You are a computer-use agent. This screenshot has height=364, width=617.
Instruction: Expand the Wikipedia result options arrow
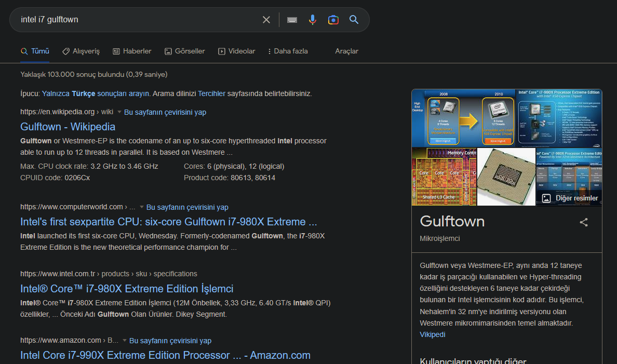click(x=119, y=112)
